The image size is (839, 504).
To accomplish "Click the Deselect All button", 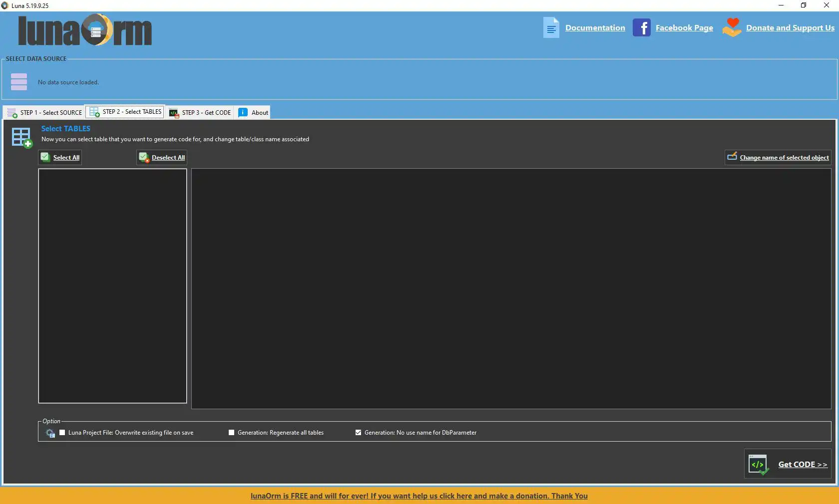I will [162, 157].
